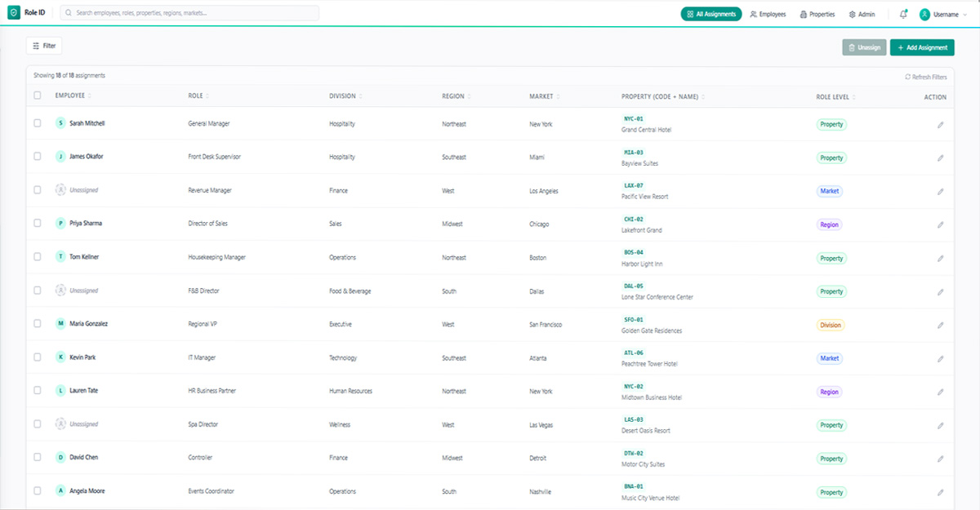Check the Sarah Mitchell row checkbox

(38, 123)
